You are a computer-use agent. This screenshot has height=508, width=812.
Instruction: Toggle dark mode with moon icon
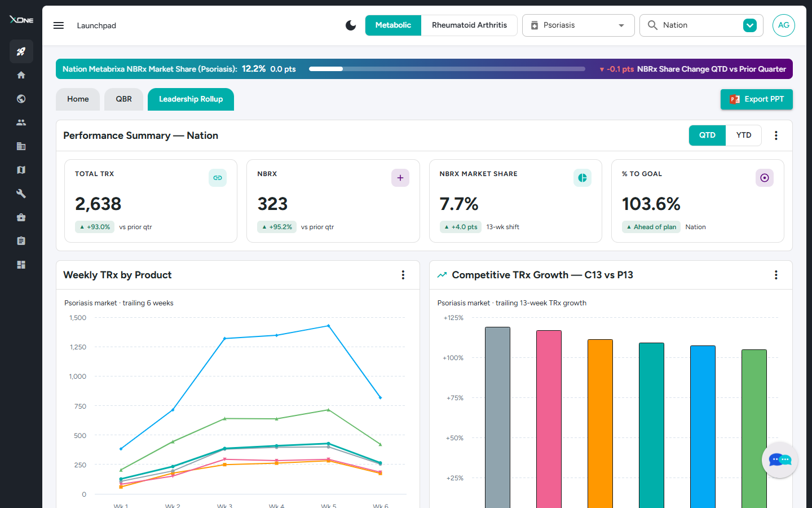351,25
